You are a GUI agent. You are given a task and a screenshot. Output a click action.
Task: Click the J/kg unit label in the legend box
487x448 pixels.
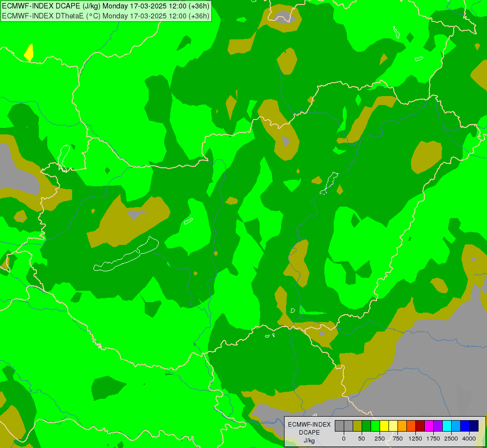click(309, 441)
